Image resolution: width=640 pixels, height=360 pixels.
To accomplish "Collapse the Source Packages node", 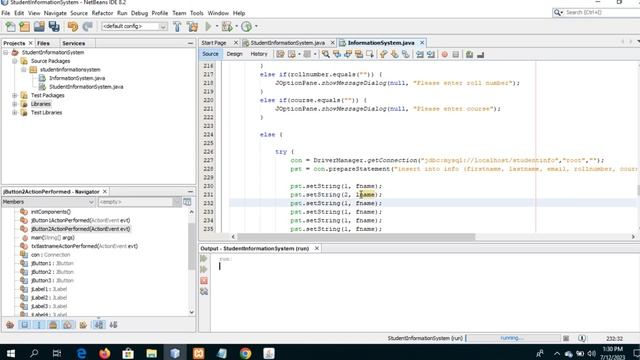I will (15, 61).
